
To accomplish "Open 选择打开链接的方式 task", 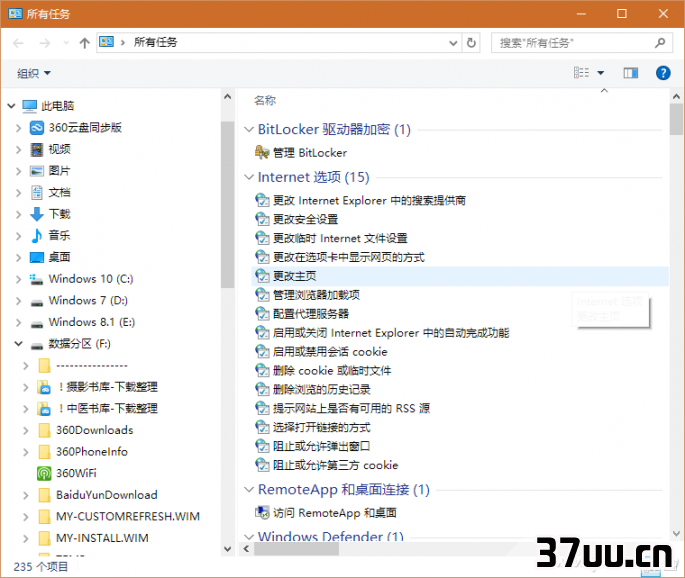I will pos(322,427).
